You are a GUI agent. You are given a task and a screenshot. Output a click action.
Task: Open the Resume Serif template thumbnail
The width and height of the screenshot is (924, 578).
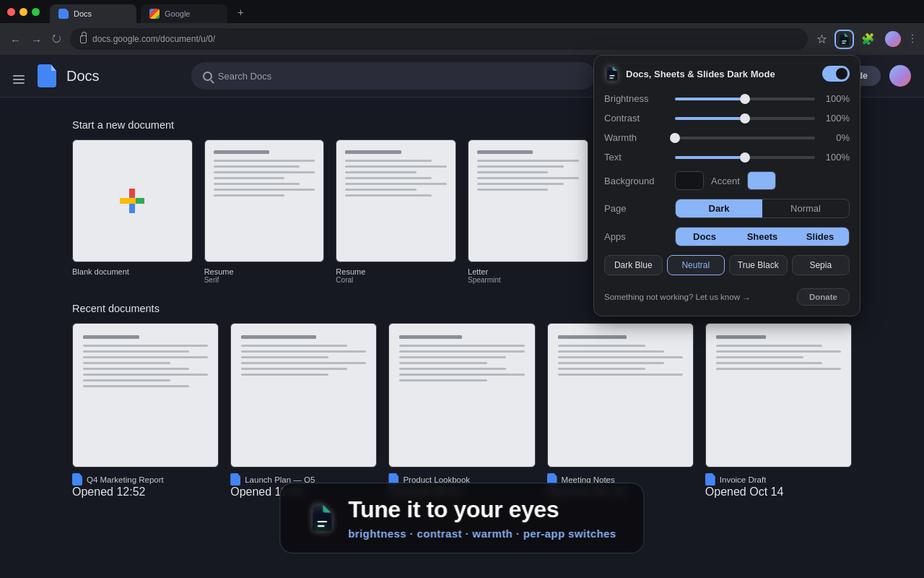264,201
